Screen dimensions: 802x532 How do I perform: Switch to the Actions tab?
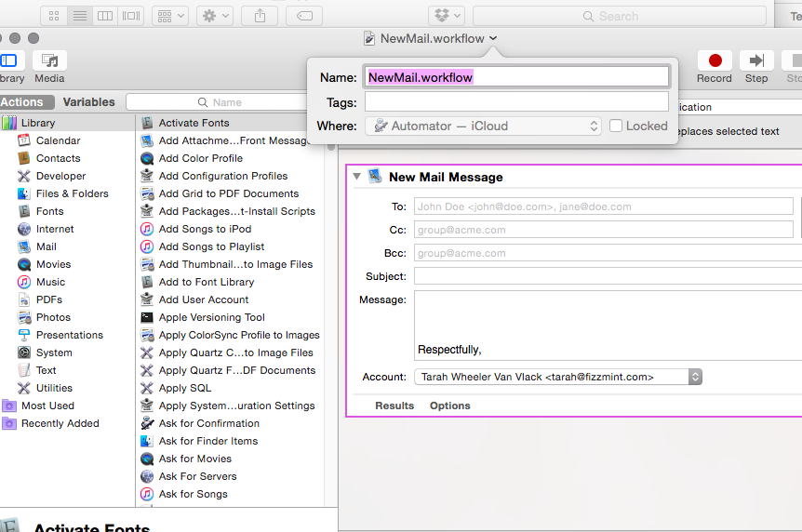(x=26, y=101)
